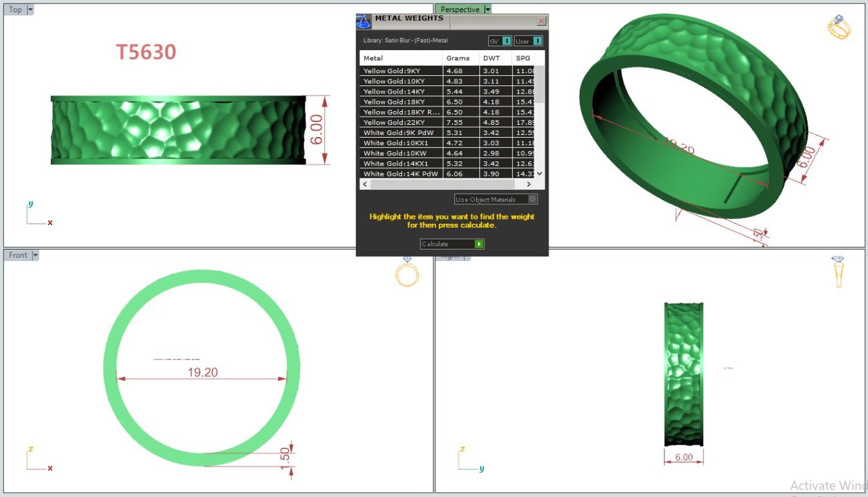Click the ring icon in Perspective viewport
Viewport: 868px width, 497px height.
[x=839, y=27]
